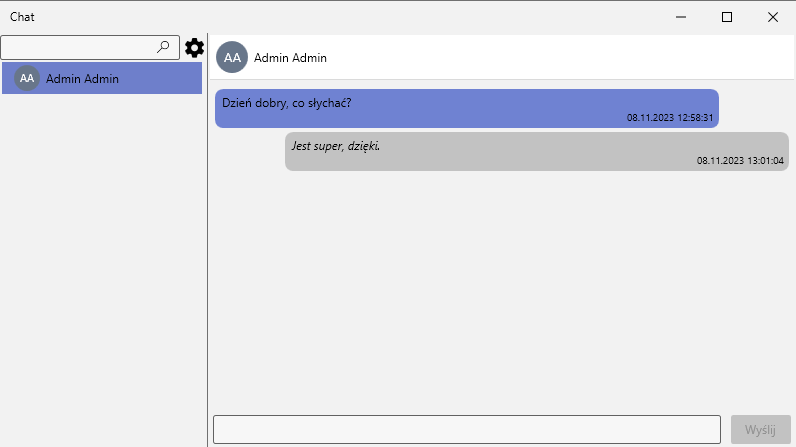Viewport: 796px width, 447px height.
Task: Click the 12:58:31 message timestamp
Action: tap(670, 118)
